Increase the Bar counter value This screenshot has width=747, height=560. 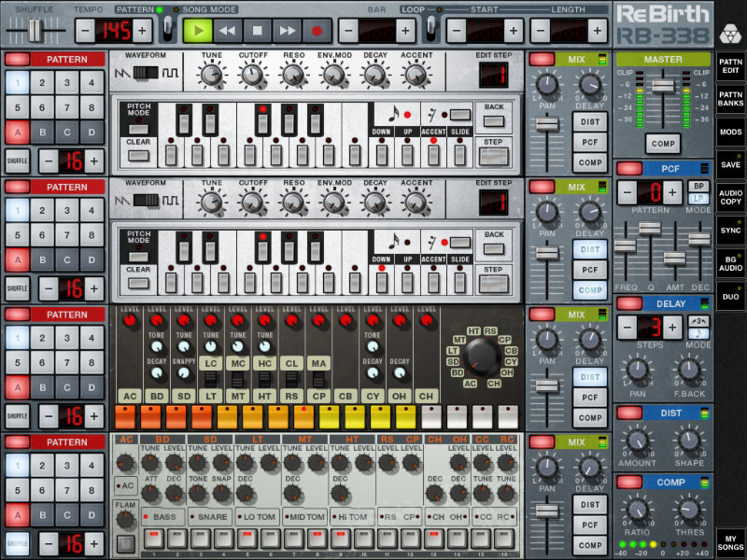[405, 31]
